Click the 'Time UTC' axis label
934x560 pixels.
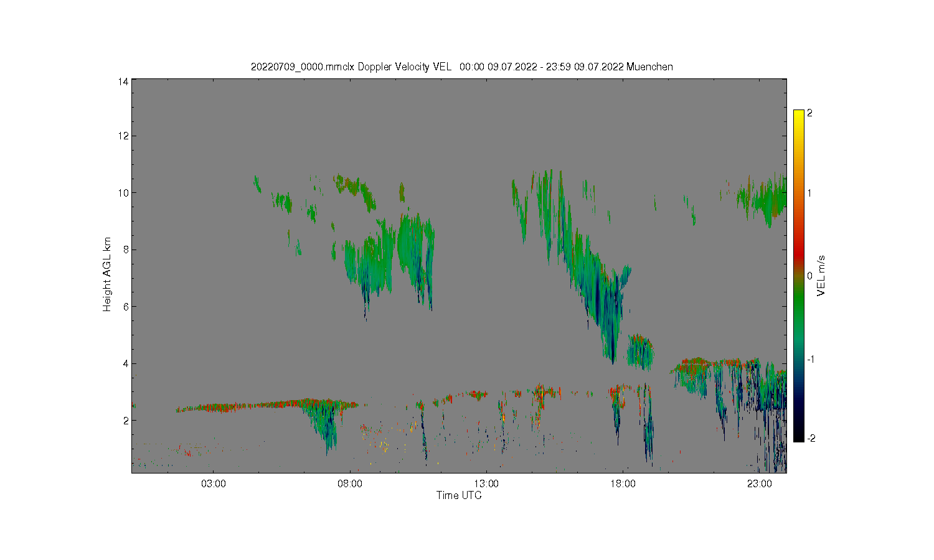tap(459, 495)
